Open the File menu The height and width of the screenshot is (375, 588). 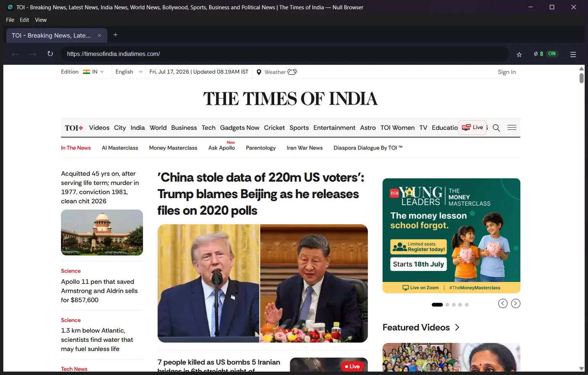[x=10, y=20]
